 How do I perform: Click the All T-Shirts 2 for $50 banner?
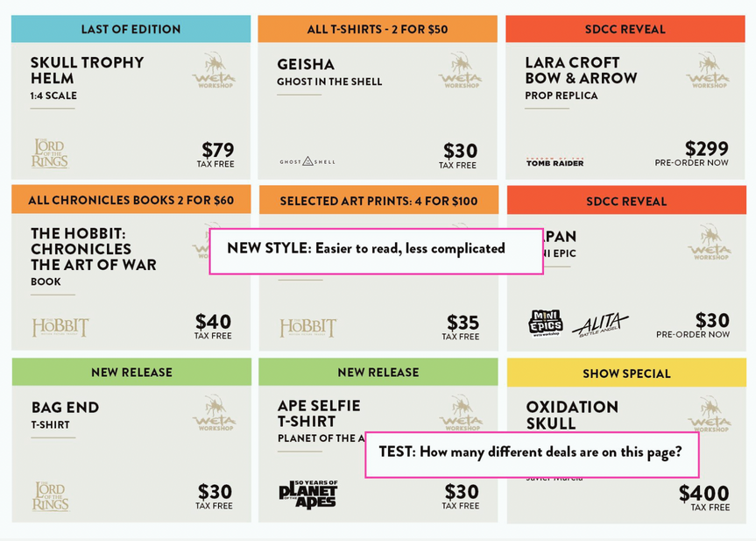(378, 29)
